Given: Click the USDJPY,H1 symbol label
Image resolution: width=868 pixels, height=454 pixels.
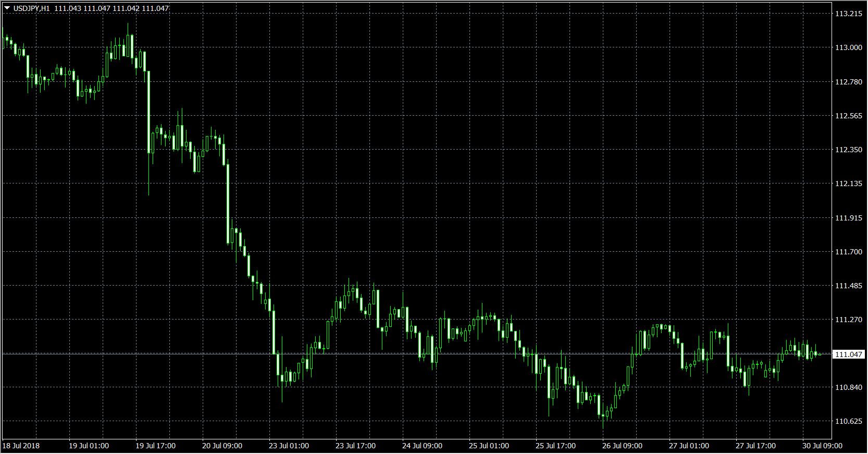Looking at the screenshot, I should [x=32, y=8].
